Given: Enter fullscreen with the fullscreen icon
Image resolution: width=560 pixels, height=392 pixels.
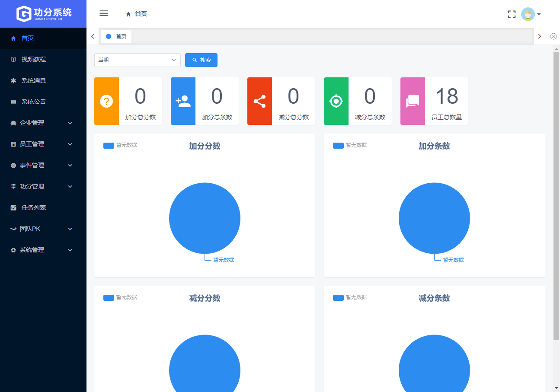Looking at the screenshot, I should [512, 14].
